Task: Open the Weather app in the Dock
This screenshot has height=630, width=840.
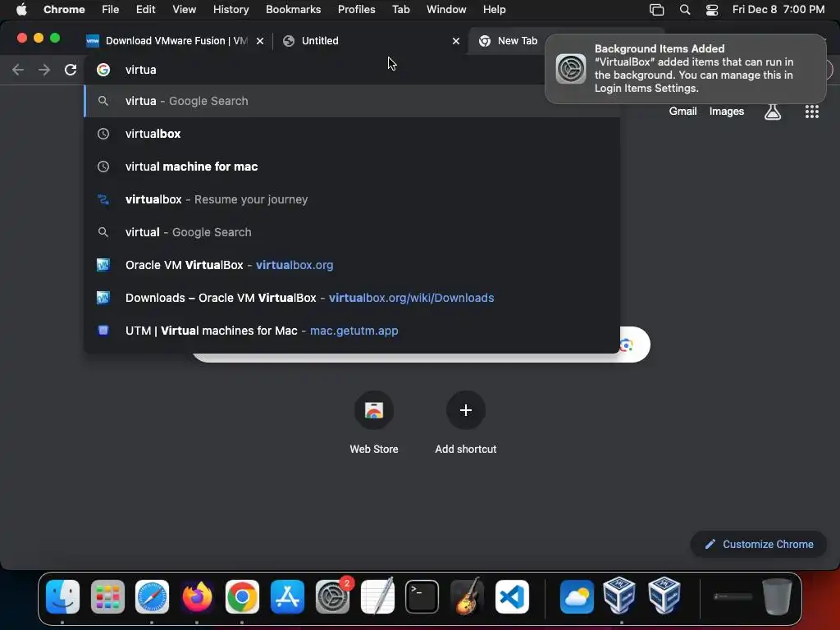Action: (x=577, y=596)
